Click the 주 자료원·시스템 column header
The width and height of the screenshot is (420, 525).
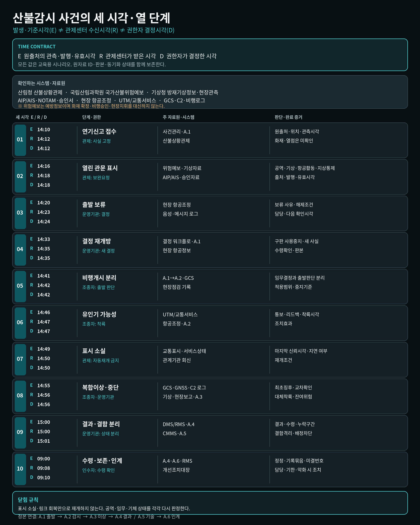click(x=178, y=117)
